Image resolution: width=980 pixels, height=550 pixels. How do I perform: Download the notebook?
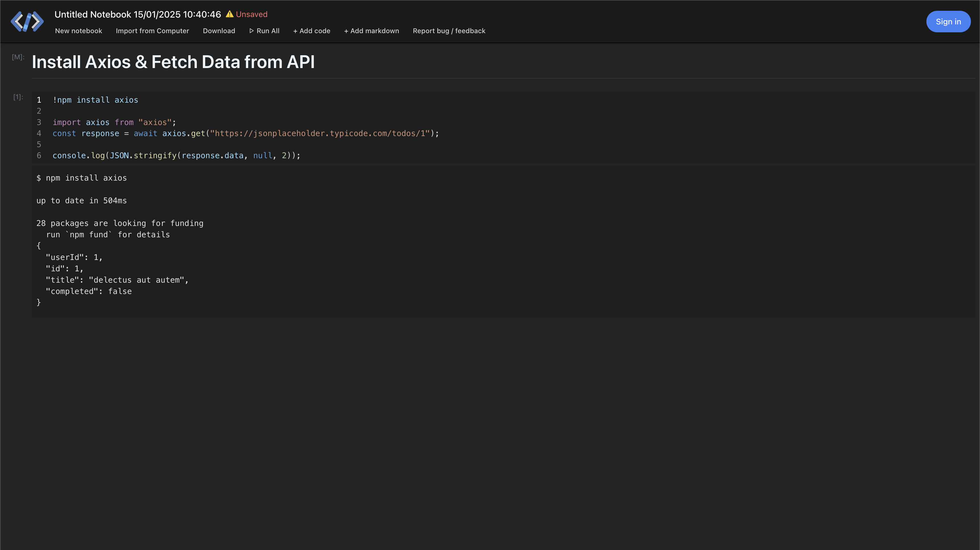click(219, 31)
